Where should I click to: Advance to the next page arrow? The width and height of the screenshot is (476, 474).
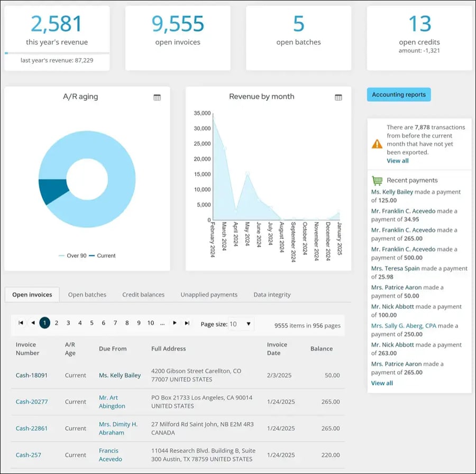click(175, 323)
